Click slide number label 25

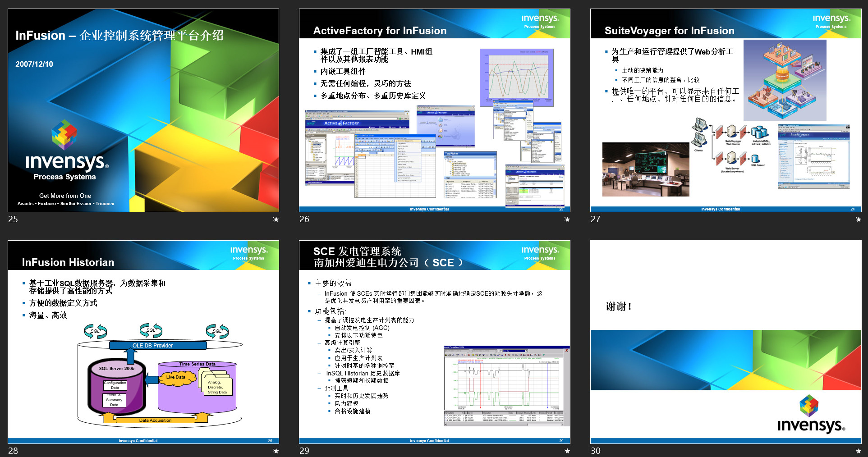coord(13,219)
